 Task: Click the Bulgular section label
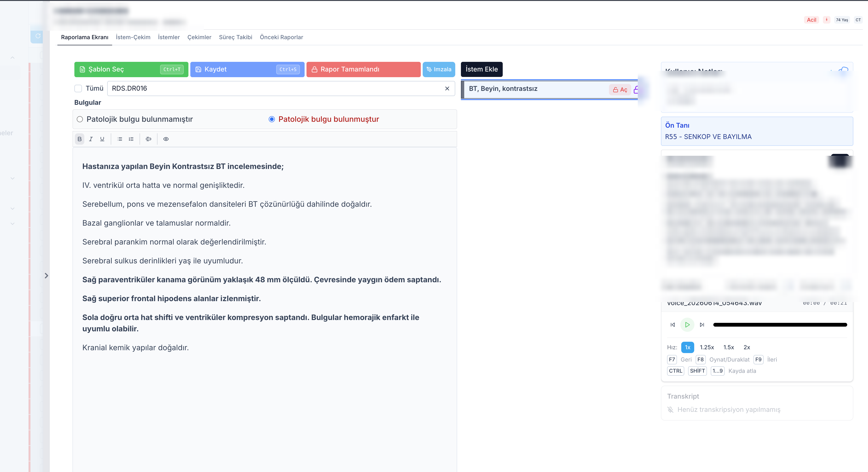(x=88, y=103)
